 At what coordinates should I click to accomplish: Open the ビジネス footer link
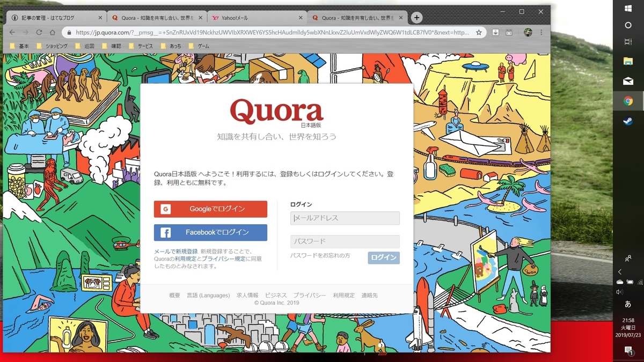click(x=276, y=295)
